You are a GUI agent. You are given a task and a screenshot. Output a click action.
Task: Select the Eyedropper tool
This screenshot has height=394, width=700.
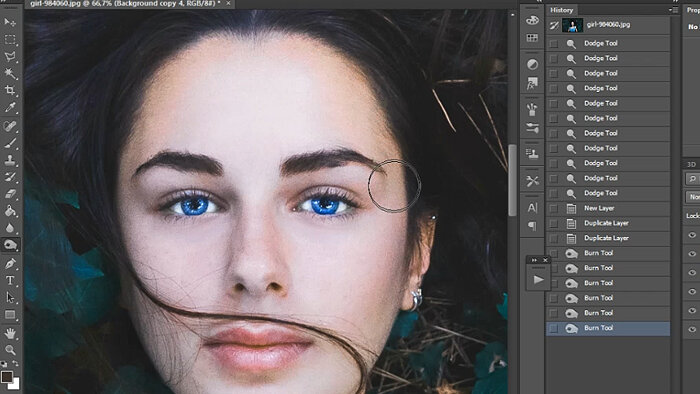point(10,107)
